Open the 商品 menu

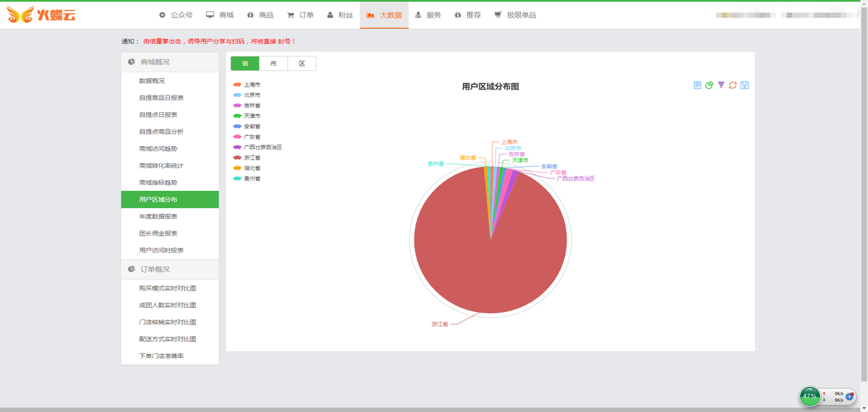tap(260, 15)
